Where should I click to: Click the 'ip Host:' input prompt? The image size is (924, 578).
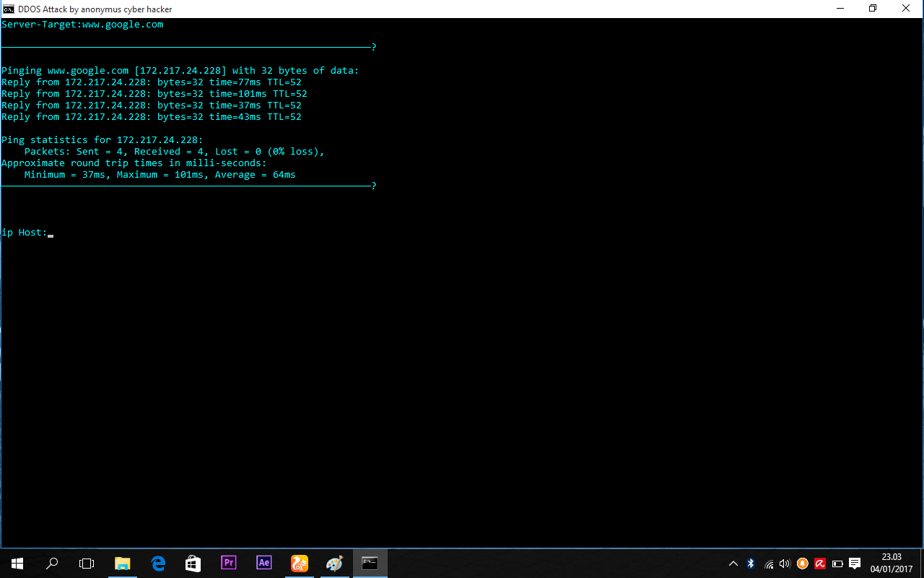(25, 233)
